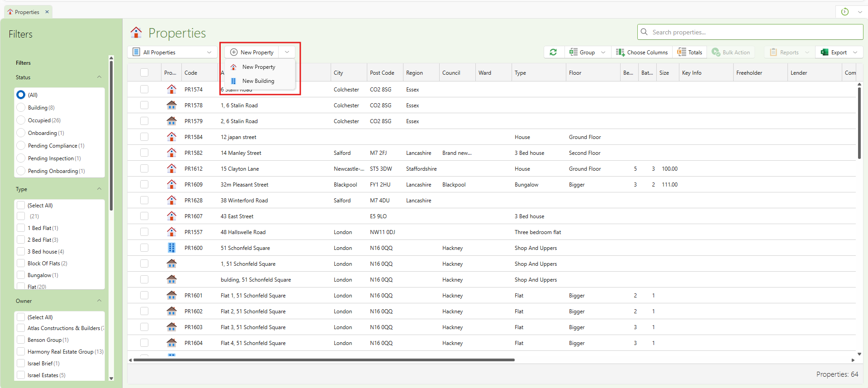Viewport: 868px width, 388px height.
Task: Click the green refresh icon in toolbar
Action: [x=553, y=52]
